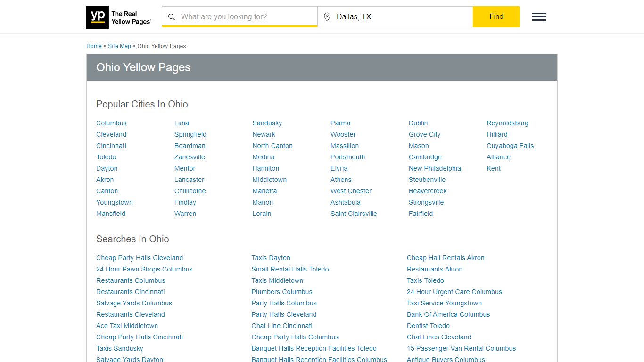
Task: Click the Canton city link
Action: (x=107, y=191)
